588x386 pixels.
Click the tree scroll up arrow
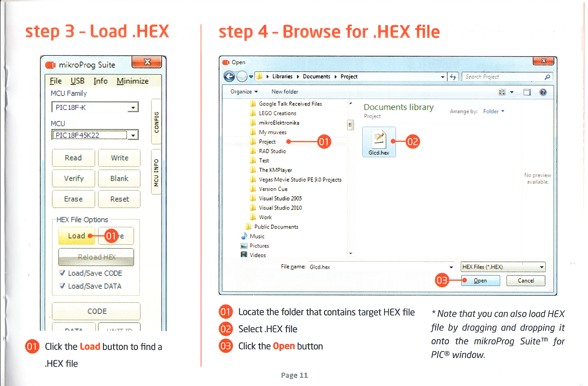click(350, 103)
